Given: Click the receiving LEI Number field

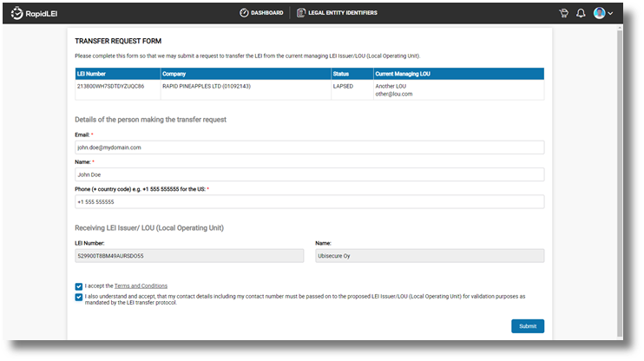Looking at the screenshot, I should coord(189,256).
